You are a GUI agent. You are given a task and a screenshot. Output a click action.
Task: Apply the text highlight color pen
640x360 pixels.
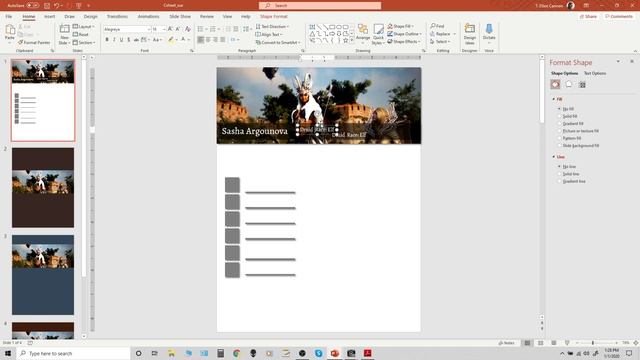pyautogui.click(x=171, y=40)
